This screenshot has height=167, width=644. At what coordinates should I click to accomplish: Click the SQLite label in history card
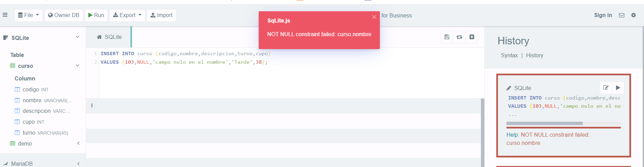click(522, 88)
